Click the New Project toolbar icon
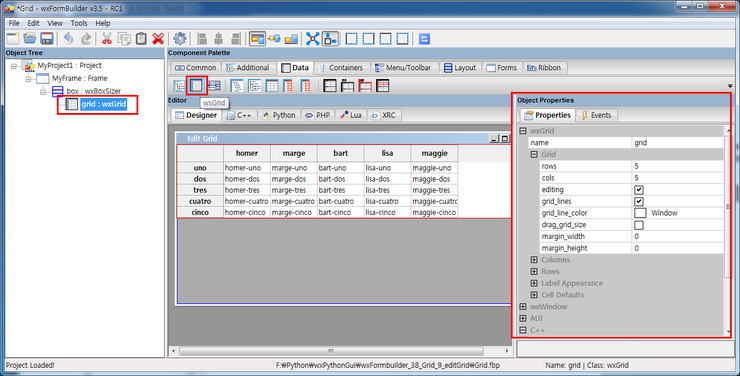The height and width of the screenshot is (376, 740). click(x=13, y=39)
